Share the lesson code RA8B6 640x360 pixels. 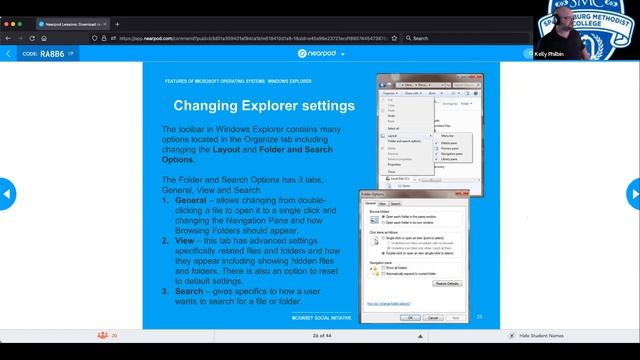[71, 53]
